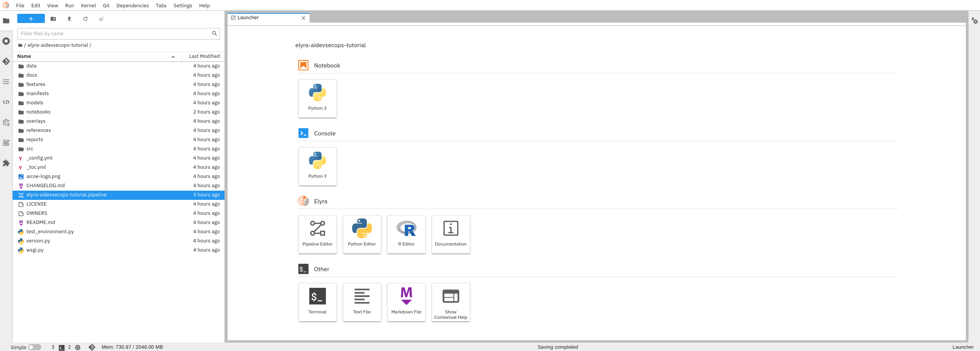
Task: Click the blue New Launcher plus button
Action: pyautogui.click(x=31, y=19)
